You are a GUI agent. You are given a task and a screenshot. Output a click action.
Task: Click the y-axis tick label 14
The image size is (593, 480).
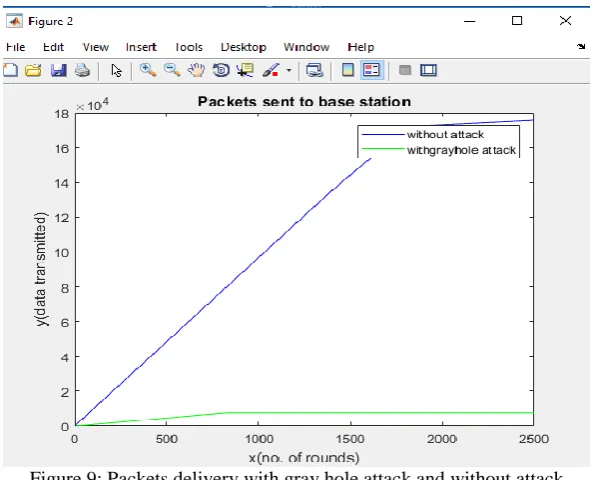62,183
